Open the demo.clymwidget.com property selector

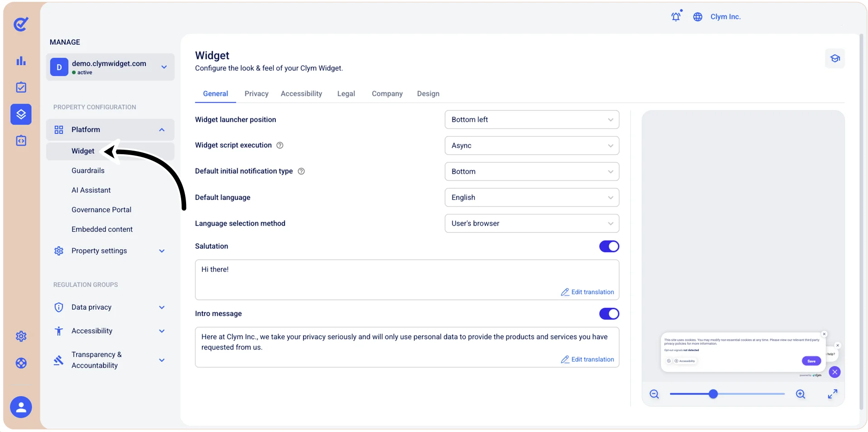110,67
